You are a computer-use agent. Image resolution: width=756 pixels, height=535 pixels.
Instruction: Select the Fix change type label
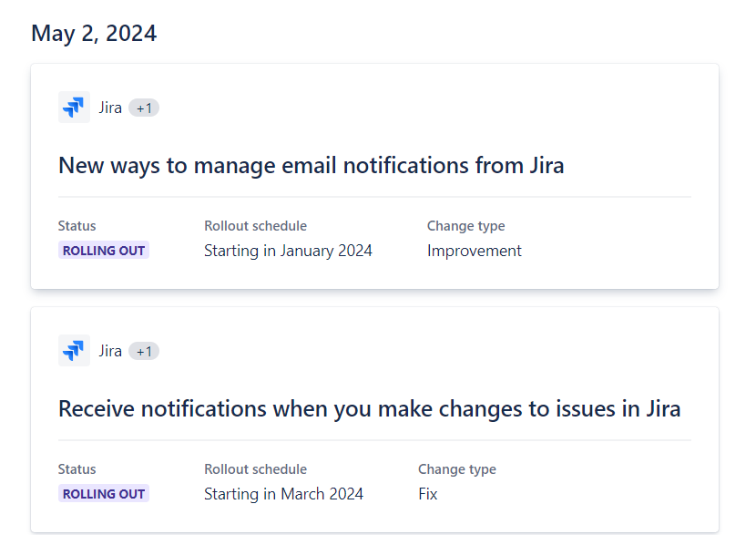[x=427, y=493]
